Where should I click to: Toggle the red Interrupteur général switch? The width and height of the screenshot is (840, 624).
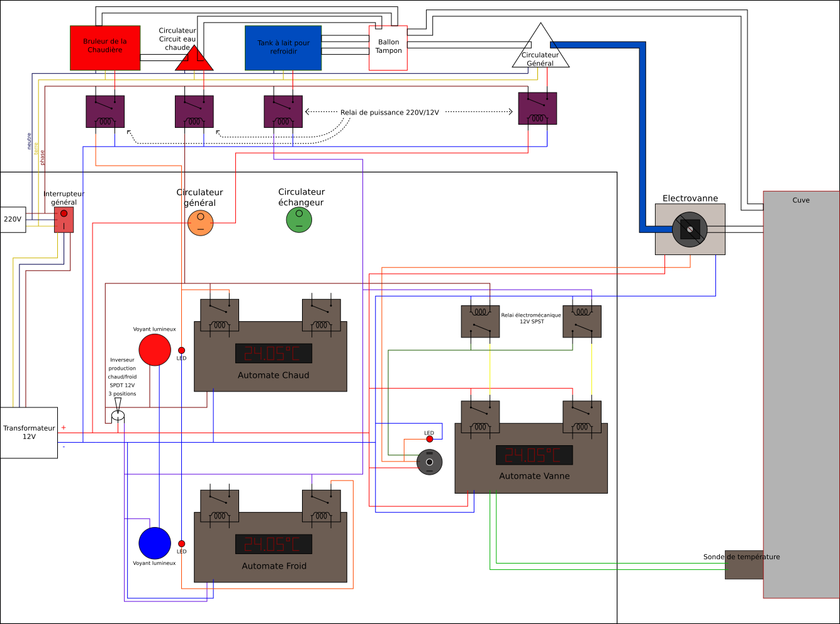click(64, 220)
